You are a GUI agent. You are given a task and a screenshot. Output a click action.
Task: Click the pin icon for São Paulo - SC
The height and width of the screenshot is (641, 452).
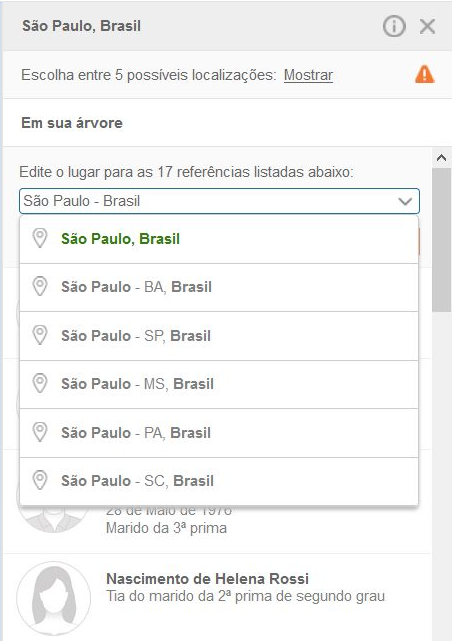[40, 480]
